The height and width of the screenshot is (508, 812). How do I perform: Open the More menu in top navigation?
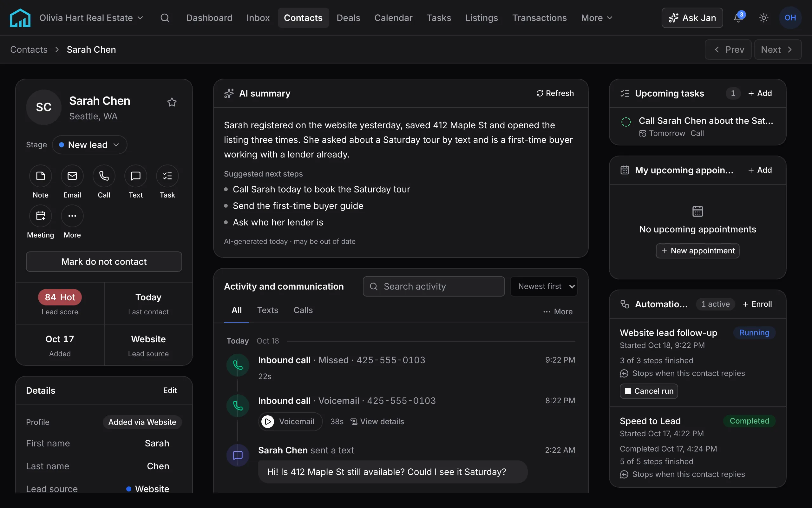point(597,18)
